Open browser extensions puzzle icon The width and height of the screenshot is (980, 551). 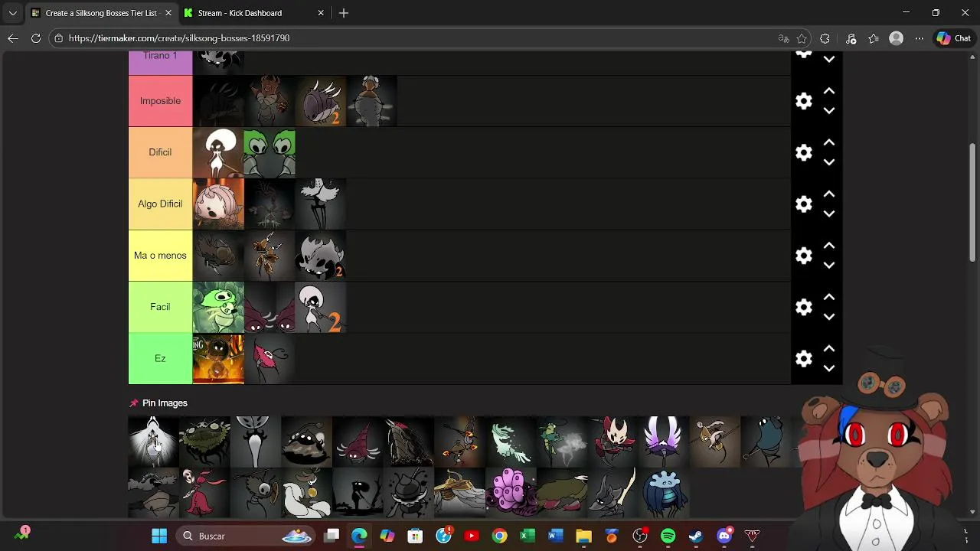point(825,38)
